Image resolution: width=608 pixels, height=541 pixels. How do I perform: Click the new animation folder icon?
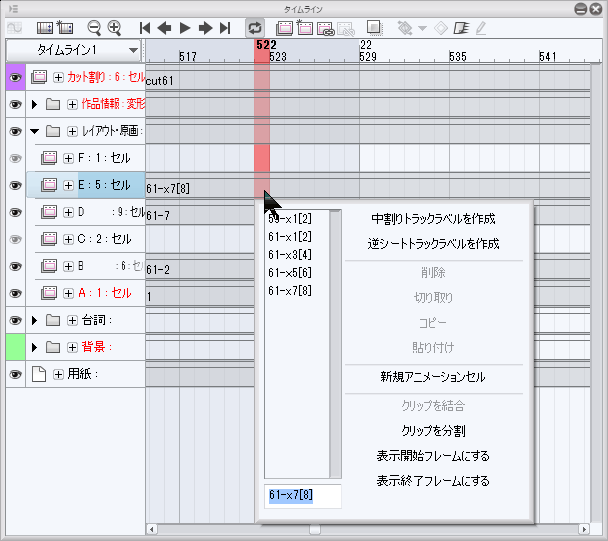(x=285, y=28)
